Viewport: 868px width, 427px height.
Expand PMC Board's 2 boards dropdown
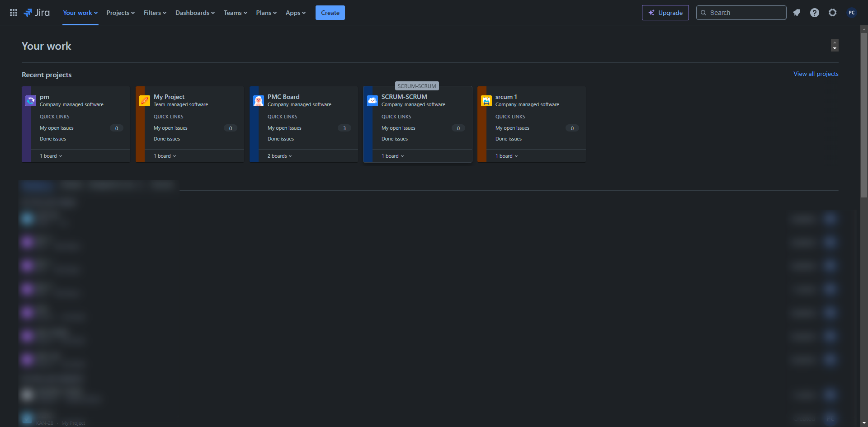280,156
